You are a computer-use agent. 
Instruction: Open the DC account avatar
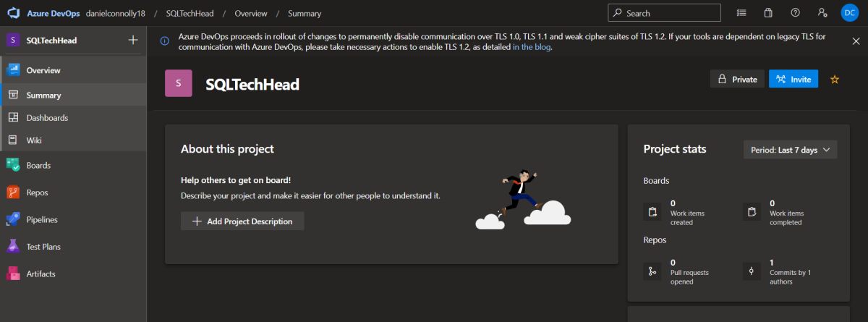click(x=849, y=13)
